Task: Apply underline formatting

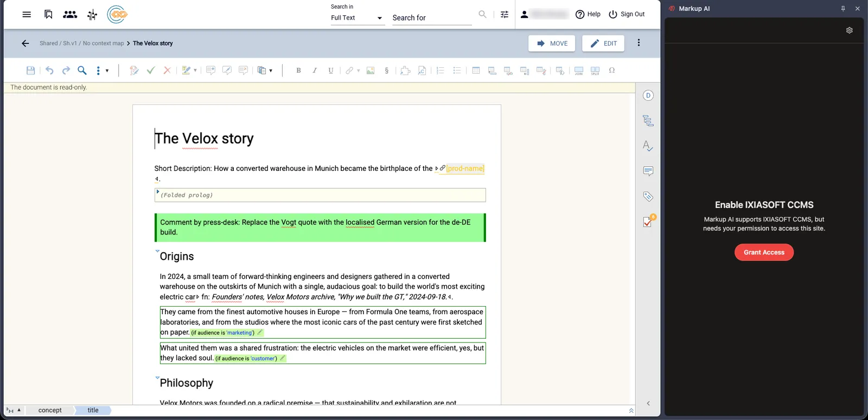Action: [x=331, y=71]
